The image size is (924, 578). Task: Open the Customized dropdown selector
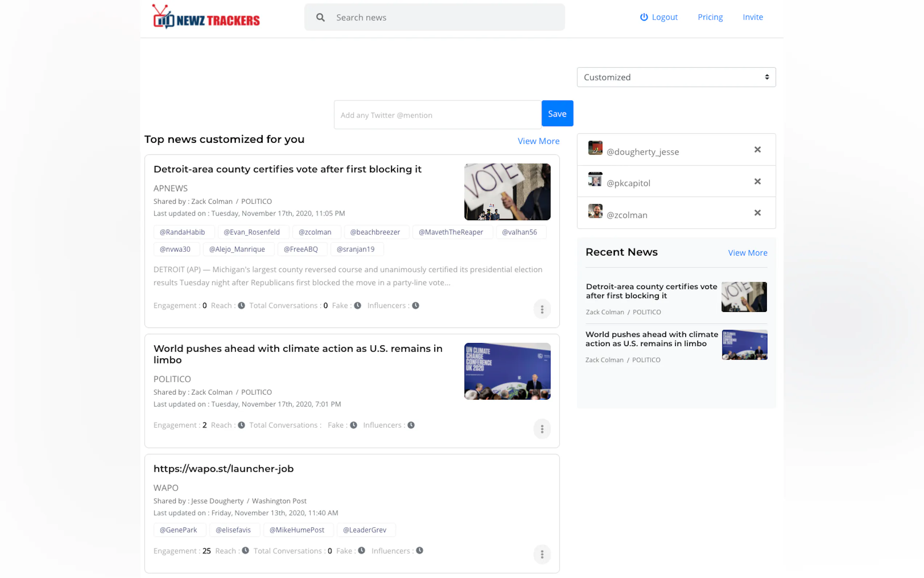click(676, 77)
